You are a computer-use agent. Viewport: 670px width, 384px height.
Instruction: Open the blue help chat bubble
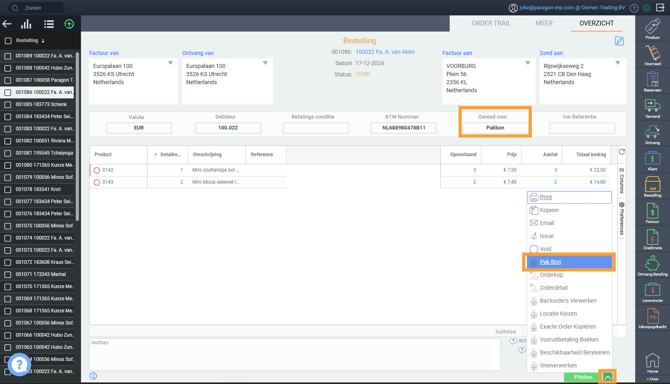coord(19,364)
